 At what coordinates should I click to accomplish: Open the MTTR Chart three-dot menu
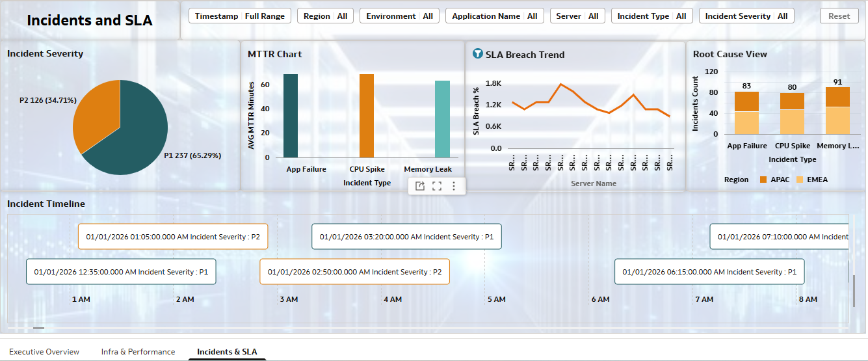point(454,186)
